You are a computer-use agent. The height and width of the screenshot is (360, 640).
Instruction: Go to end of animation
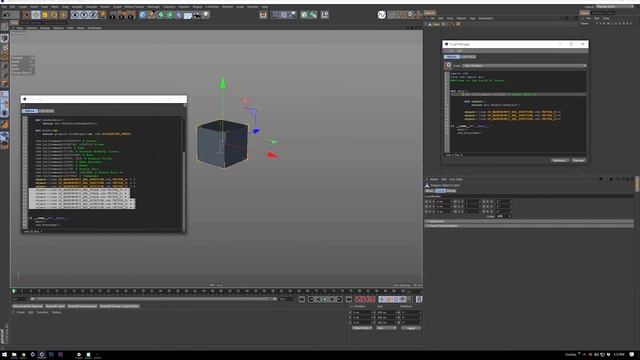(349, 300)
